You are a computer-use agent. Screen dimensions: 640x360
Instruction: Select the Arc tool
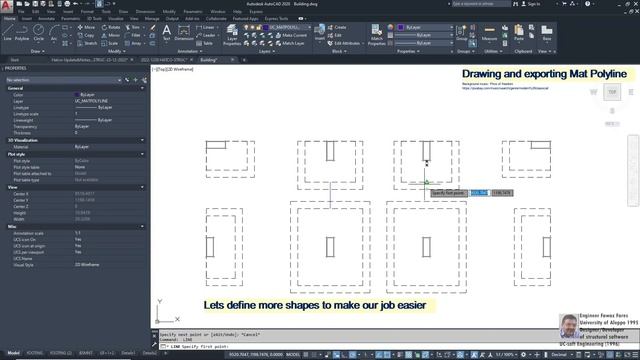point(53,32)
